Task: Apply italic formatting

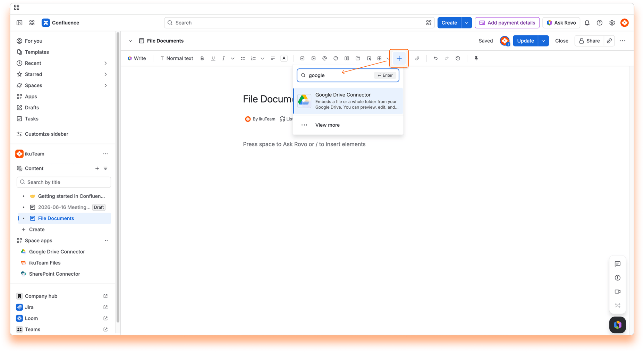Action: pyautogui.click(x=223, y=58)
